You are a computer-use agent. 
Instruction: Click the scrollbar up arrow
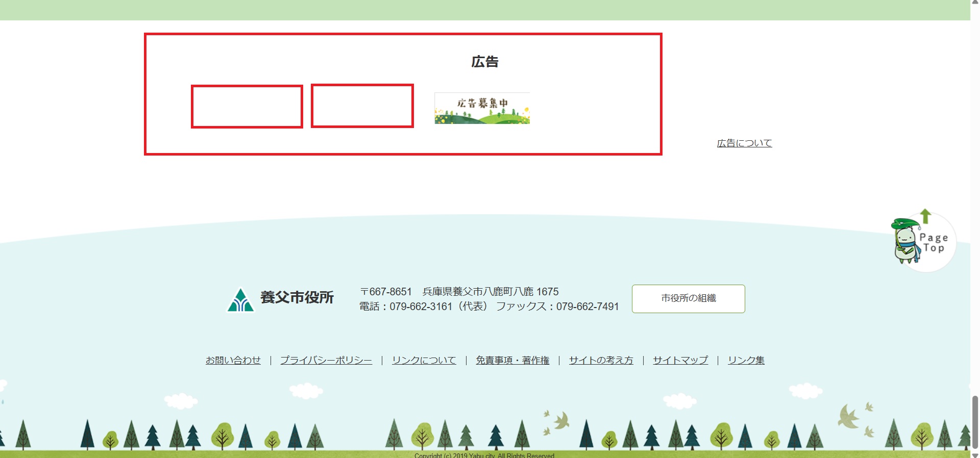[975, 3]
